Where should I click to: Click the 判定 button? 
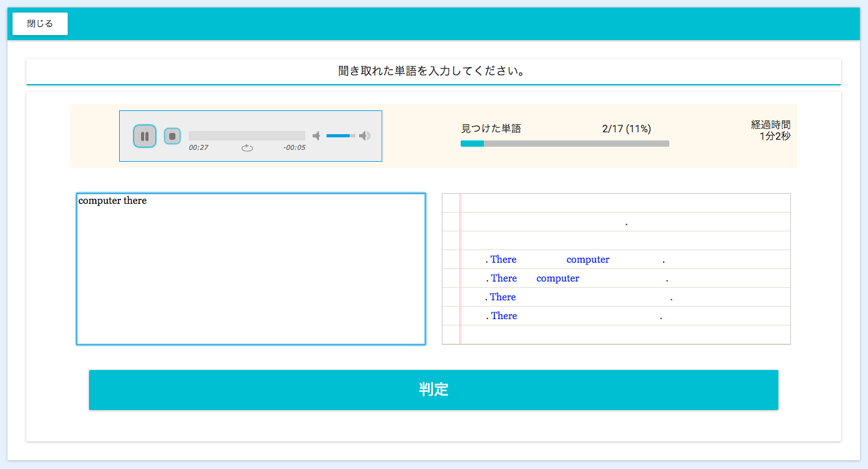tap(434, 390)
